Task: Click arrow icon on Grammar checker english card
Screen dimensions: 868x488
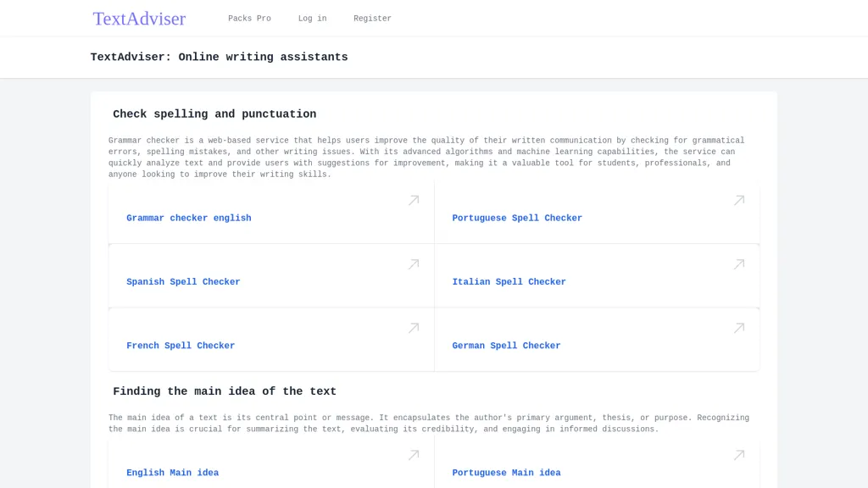Action: pos(414,200)
